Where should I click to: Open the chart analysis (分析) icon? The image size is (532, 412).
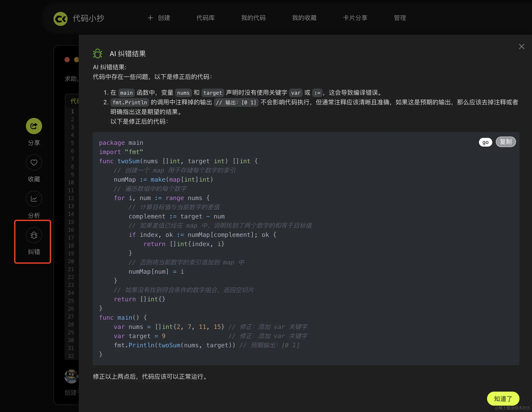34,199
